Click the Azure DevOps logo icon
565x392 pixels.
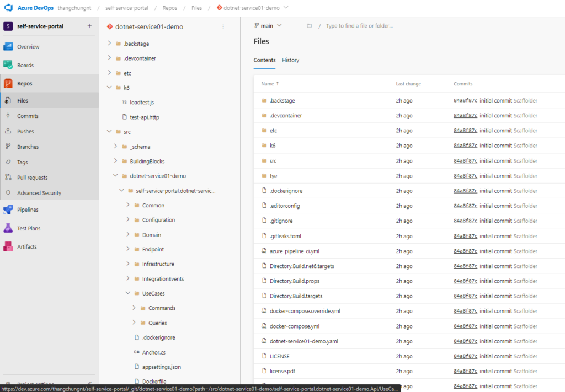coord(8,8)
